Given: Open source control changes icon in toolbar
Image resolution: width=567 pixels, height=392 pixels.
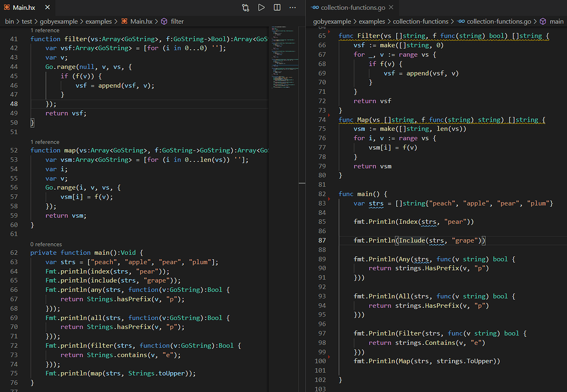Looking at the screenshot, I should [x=245, y=8].
